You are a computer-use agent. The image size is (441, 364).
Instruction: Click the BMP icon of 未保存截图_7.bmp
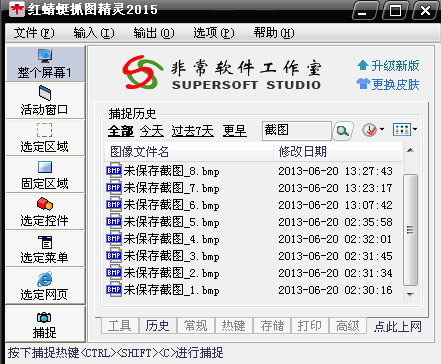tap(114, 187)
